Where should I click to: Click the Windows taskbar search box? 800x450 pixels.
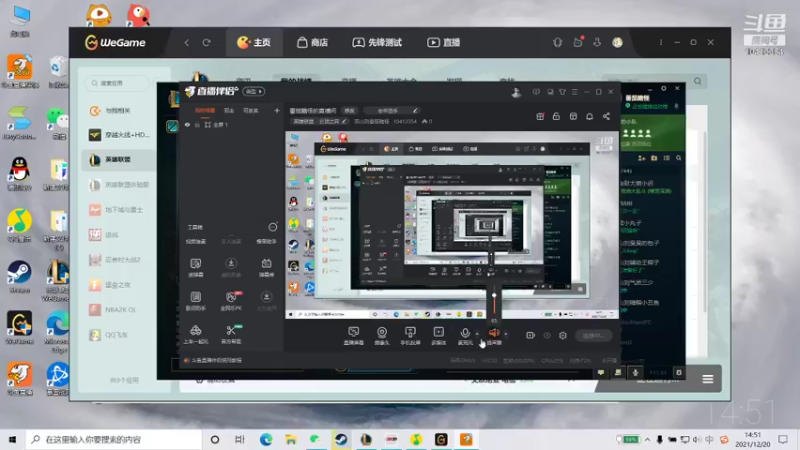click(113, 439)
